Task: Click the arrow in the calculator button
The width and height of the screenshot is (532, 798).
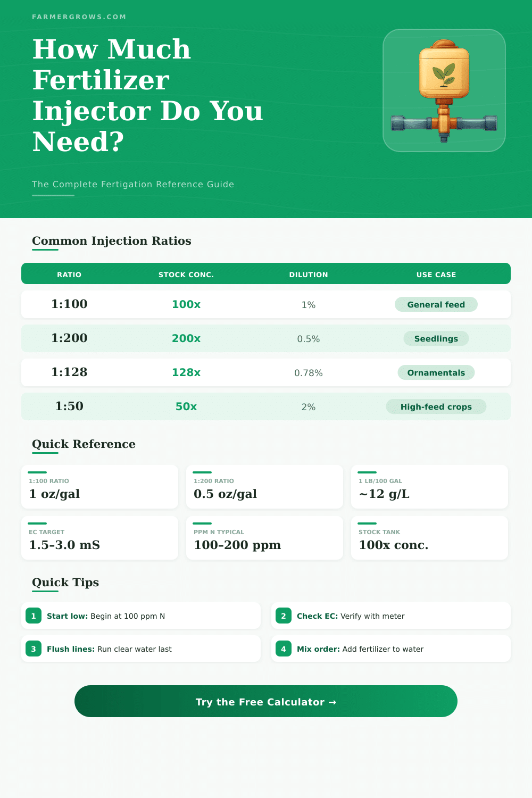Action: pos(334,702)
